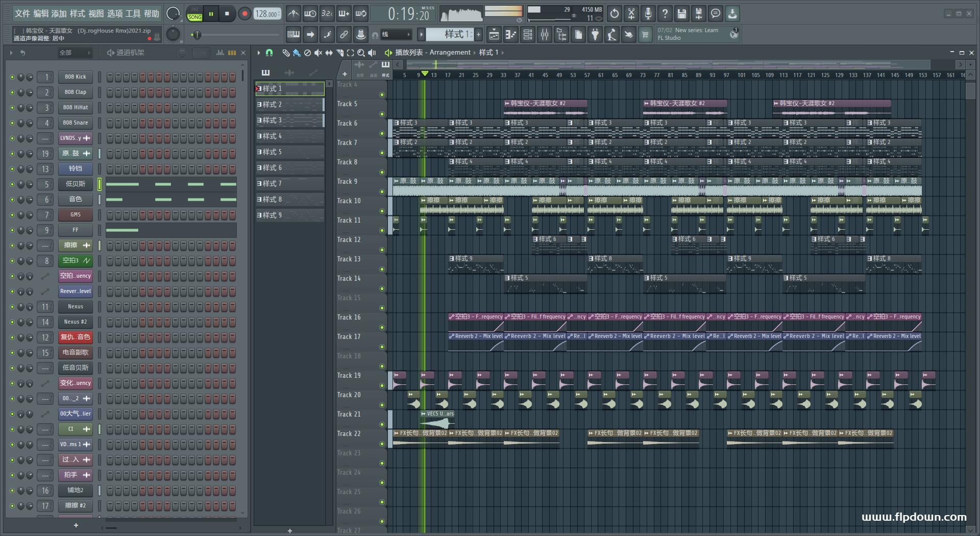This screenshot has width=980, height=536.
Task: Select the playlist paint brush tool
Action: [297, 53]
